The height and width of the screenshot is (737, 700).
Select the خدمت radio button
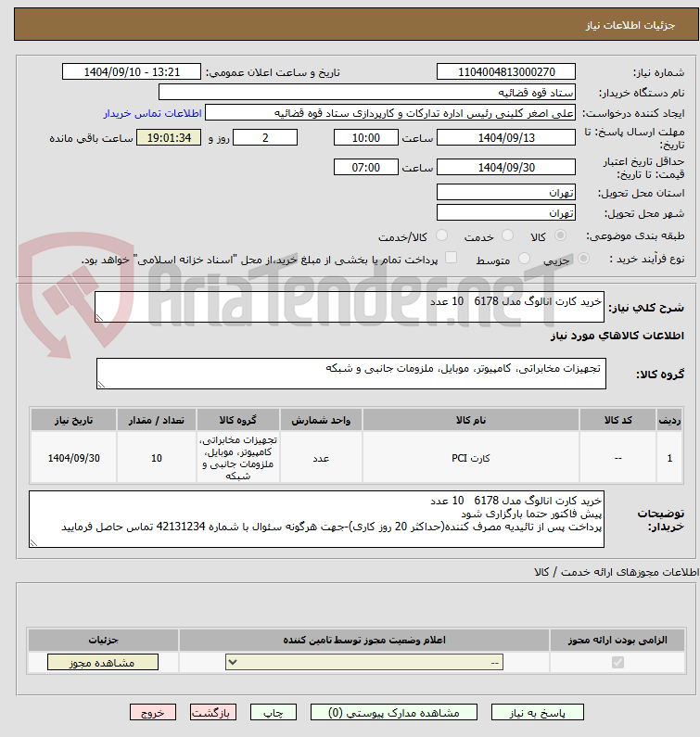pyautogui.click(x=507, y=235)
